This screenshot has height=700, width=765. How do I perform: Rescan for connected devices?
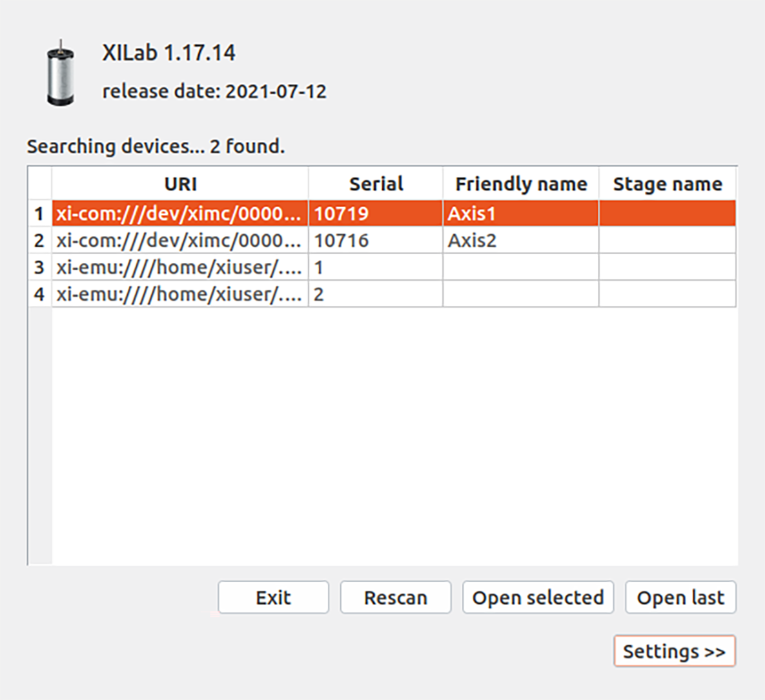pos(395,597)
